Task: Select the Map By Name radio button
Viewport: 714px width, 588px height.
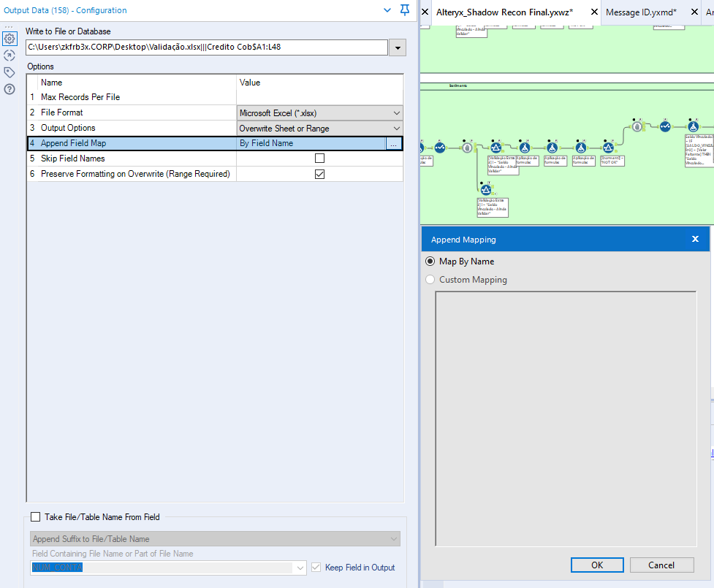Action: (430, 261)
